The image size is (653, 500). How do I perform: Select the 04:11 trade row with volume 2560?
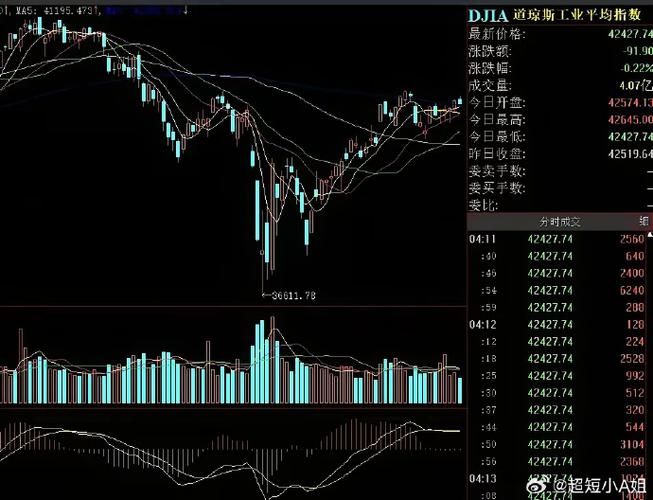pos(560,239)
